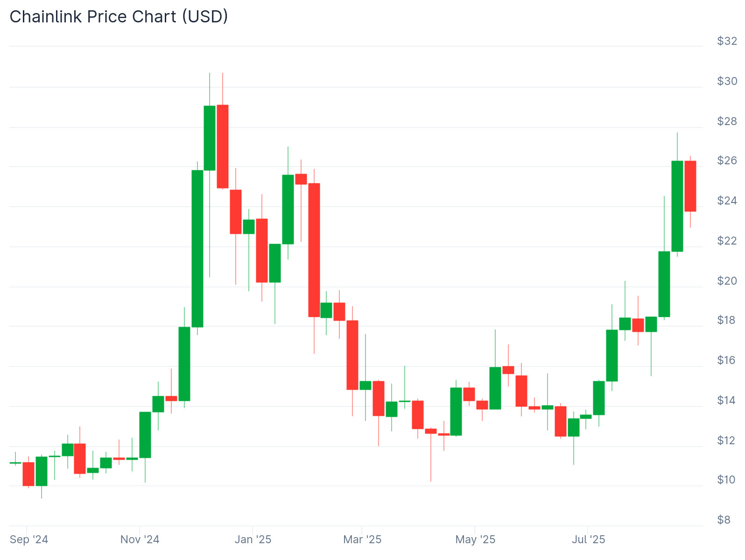Select the May '25 date label
Image resolution: width=745 pixels, height=560 pixels.
475,539
